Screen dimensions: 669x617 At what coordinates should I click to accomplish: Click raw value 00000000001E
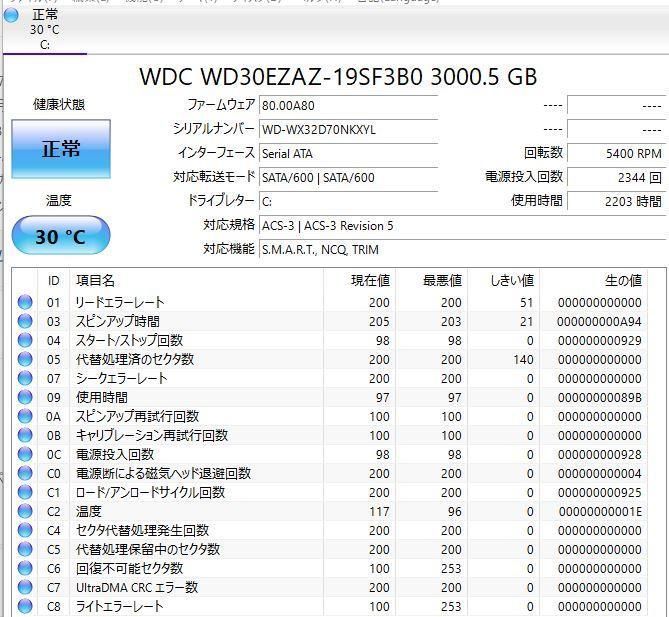(600, 512)
